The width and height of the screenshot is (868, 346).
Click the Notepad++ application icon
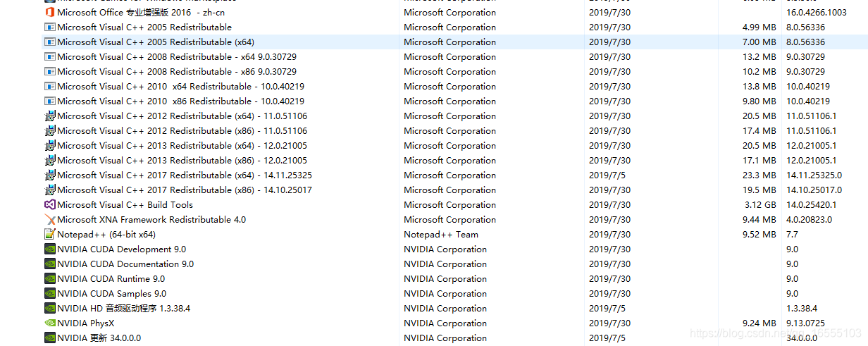tap(50, 235)
